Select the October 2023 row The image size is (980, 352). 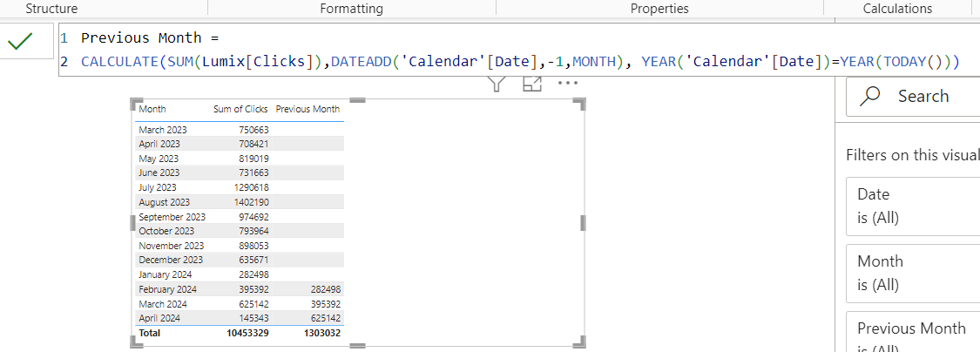click(240, 231)
